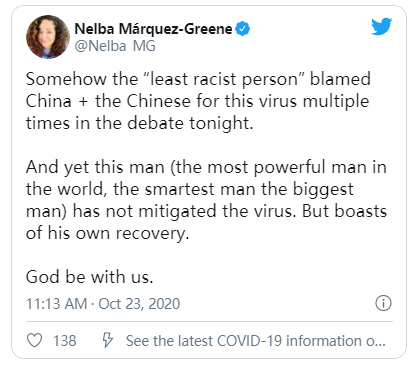Click the "least racist person" quoted phrase
413x366 pixels.
(x=224, y=79)
